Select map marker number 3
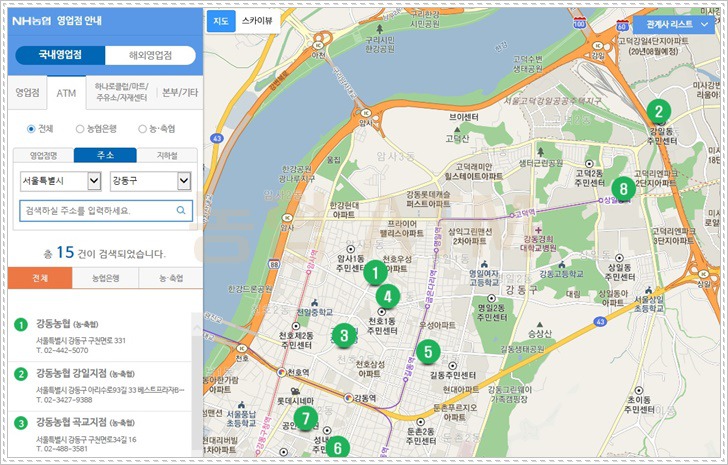Image resolution: width=728 pixels, height=465 pixels. (344, 335)
